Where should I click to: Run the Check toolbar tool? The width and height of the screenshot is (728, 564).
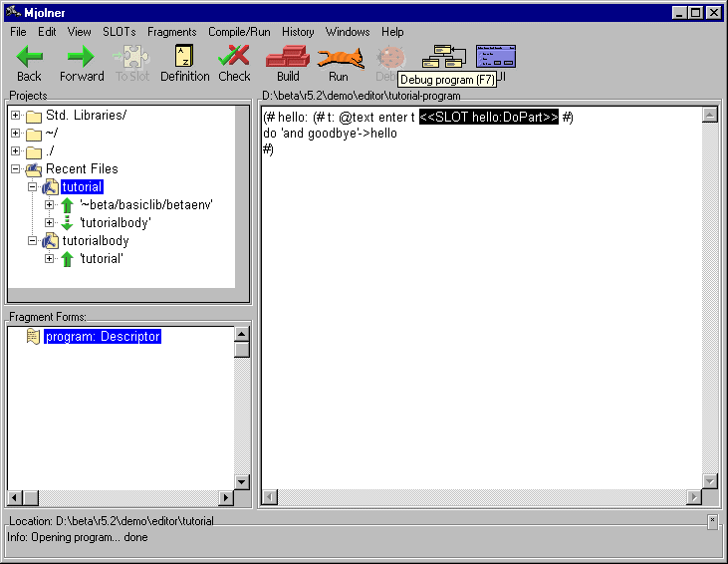[234, 58]
